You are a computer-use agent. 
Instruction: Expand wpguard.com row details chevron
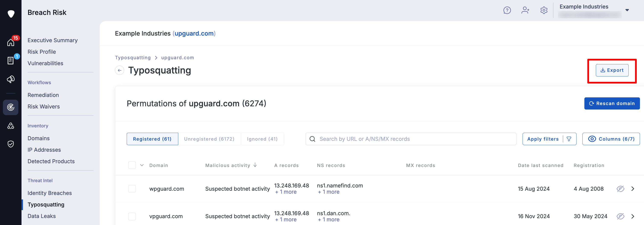[x=633, y=189]
